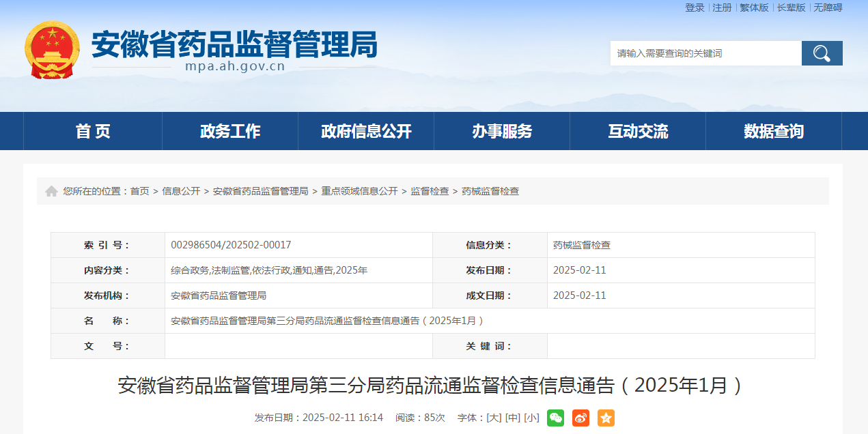Open the 政府信息公开 navigation menu
Image resolution: width=868 pixels, height=434 pixels.
click(366, 131)
